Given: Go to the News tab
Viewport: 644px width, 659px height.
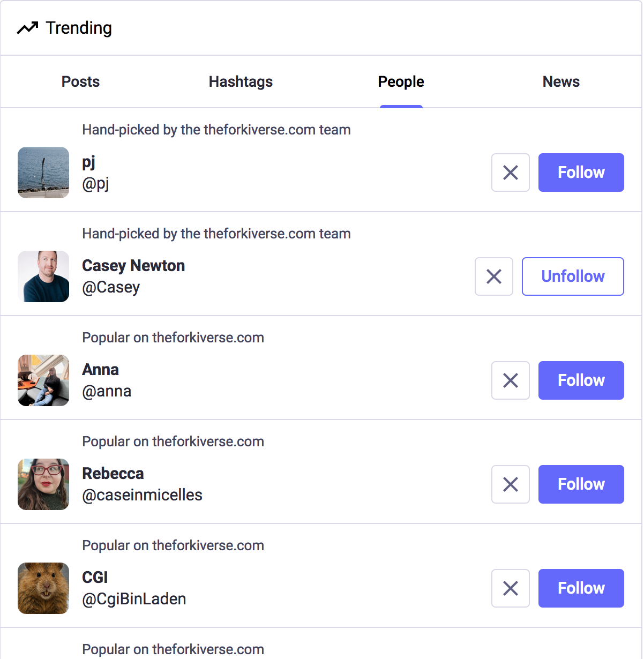Looking at the screenshot, I should click(561, 81).
